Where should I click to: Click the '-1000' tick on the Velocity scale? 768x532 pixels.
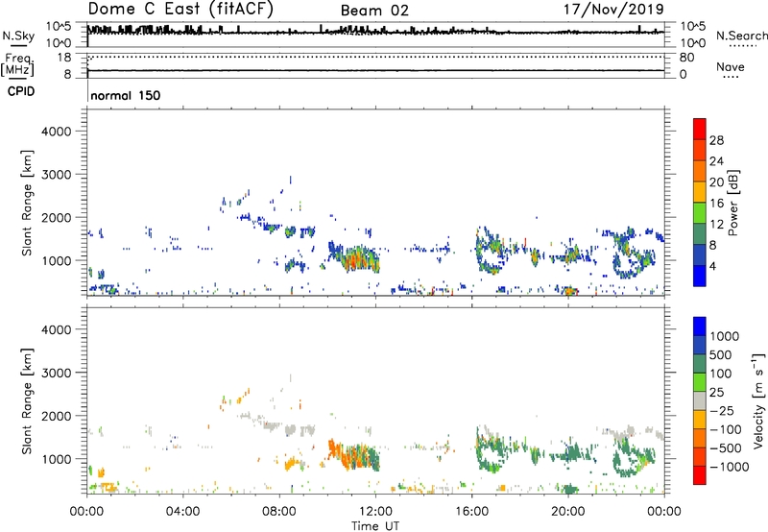(x=730, y=467)
